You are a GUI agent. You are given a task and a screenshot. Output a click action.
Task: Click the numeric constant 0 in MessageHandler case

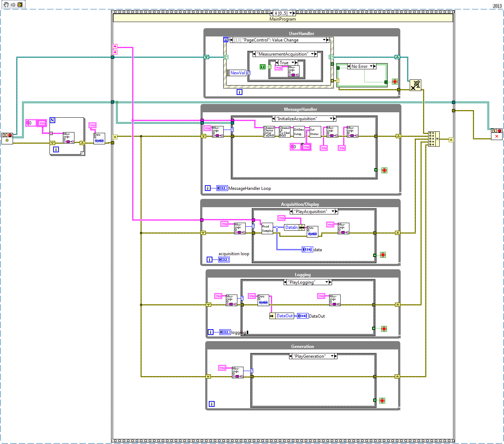295,147
